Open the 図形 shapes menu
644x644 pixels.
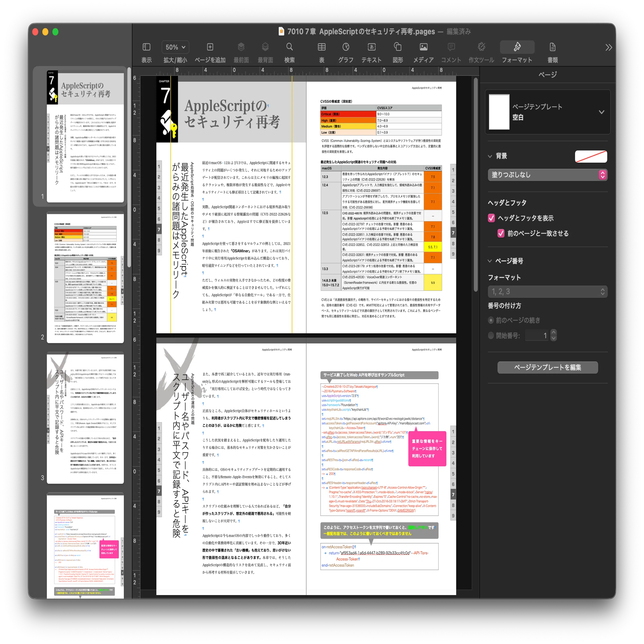coord(398,47)
